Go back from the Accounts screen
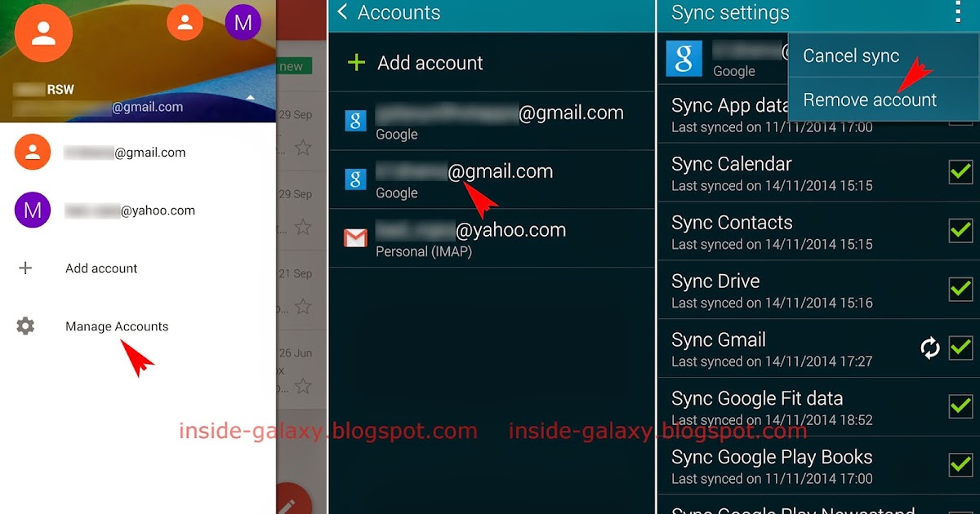980x514 pixels. tap(342, 12)
